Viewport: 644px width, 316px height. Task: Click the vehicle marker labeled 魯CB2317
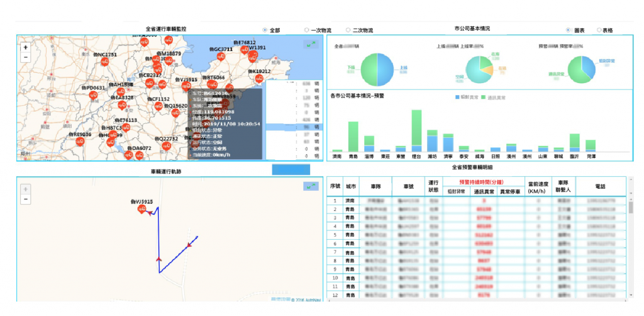[x=150, y=83]
